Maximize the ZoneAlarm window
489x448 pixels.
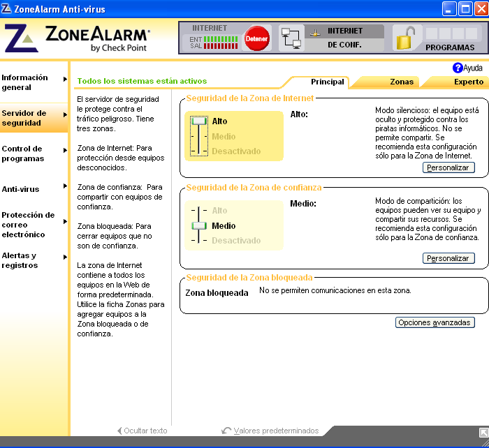465,8
